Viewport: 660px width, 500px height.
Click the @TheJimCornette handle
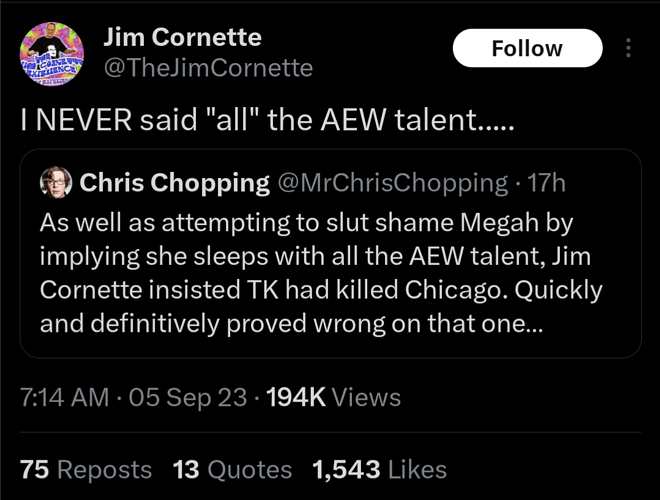click(x=208, y=67)
